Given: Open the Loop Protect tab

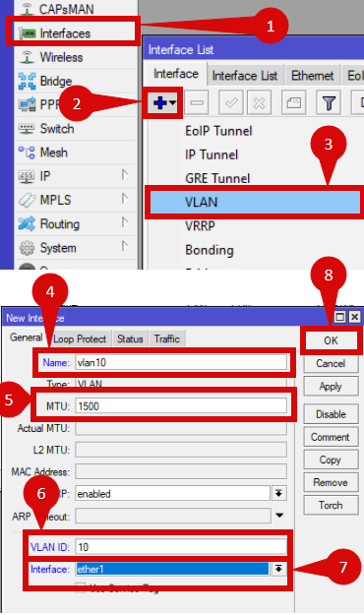Looking at the screenshot, I should 80,338.
